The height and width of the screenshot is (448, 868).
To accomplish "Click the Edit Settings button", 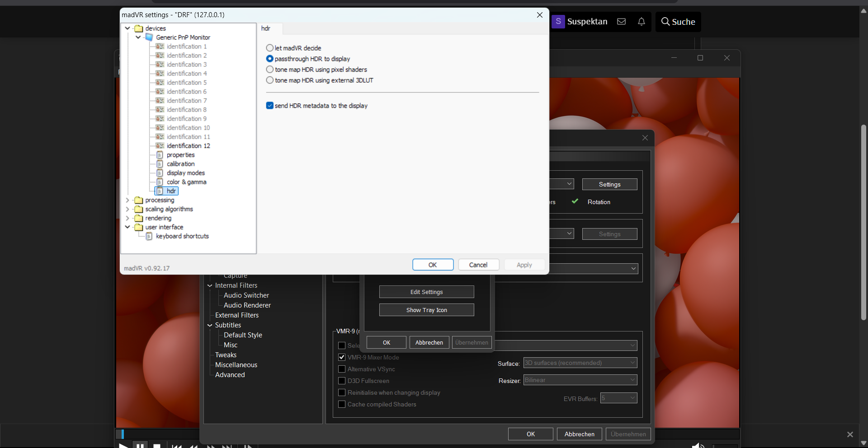I will click(x=426, y=292).
